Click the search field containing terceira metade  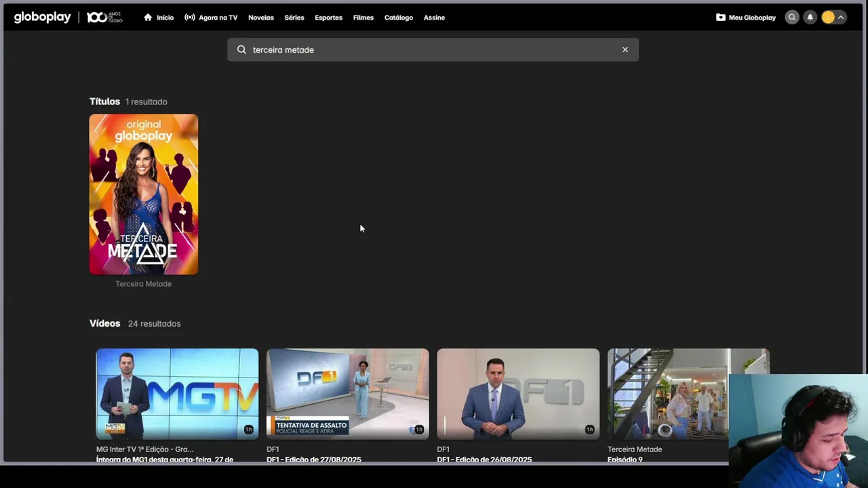click(x=433, y=49)
